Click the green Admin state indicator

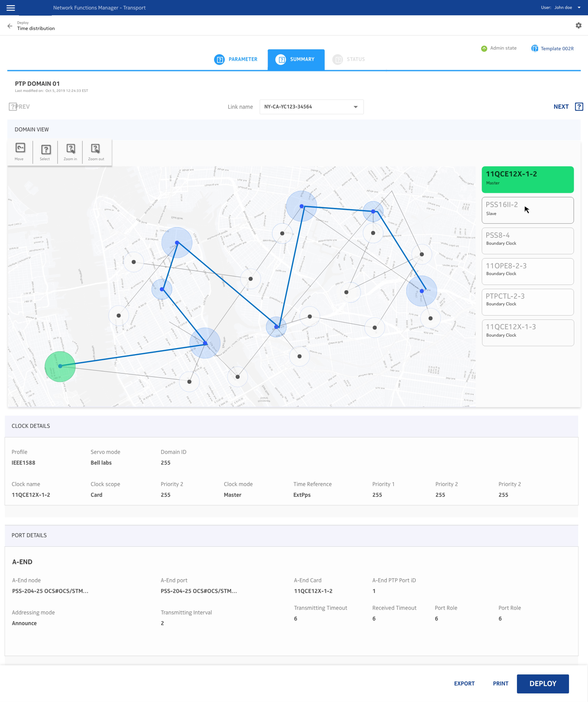click(484, 49)
